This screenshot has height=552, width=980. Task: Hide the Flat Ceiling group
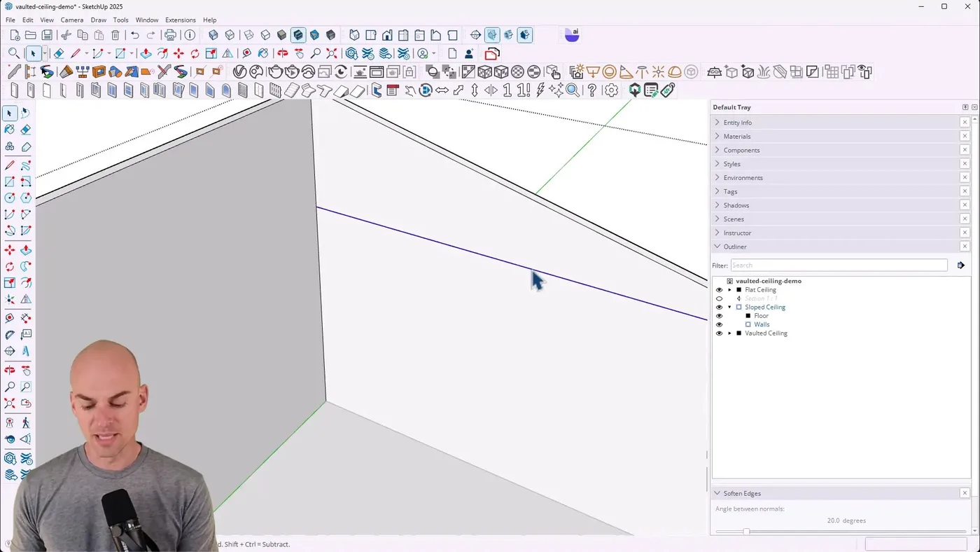click(719, 290)
